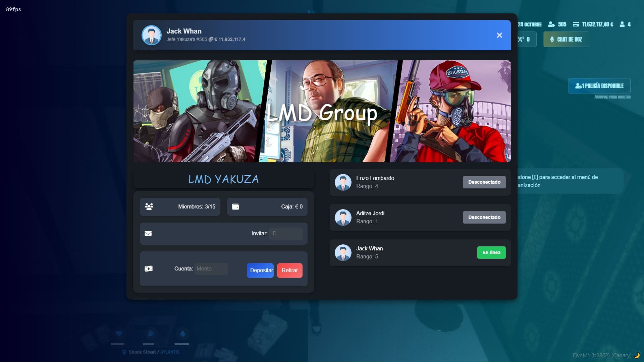The height and width of the screenshot is (362, 644).
Task: Click the LMD Group banner image
Action: point(322,111)
